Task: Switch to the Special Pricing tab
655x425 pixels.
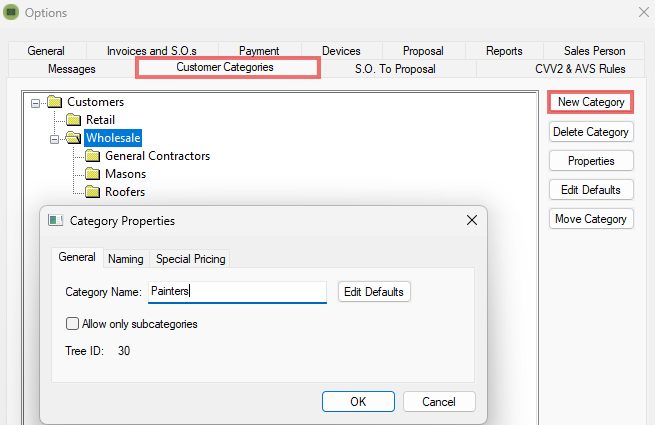Action: click(190, 259)
